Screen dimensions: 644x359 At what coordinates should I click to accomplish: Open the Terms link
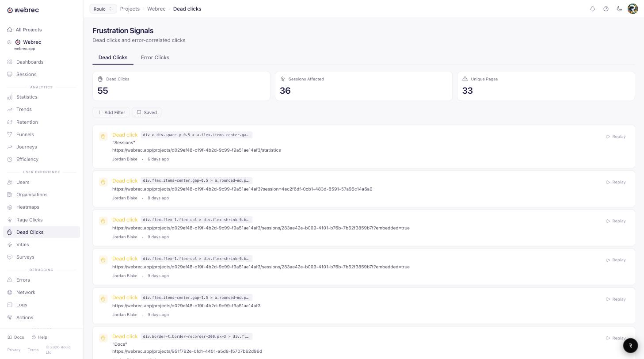click(x=33, y=350)
